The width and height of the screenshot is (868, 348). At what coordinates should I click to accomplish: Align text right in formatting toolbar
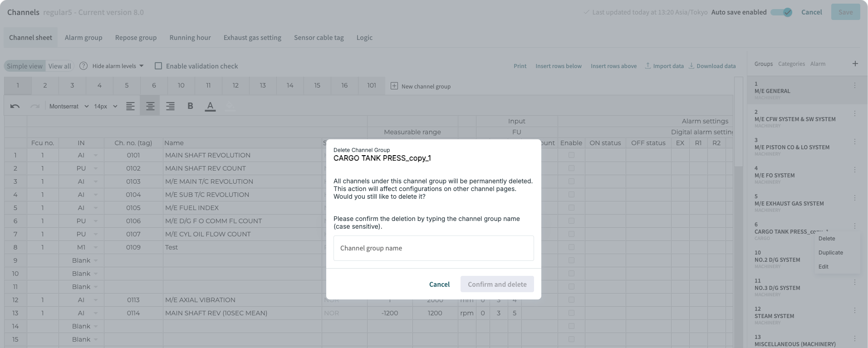point(170,106)
